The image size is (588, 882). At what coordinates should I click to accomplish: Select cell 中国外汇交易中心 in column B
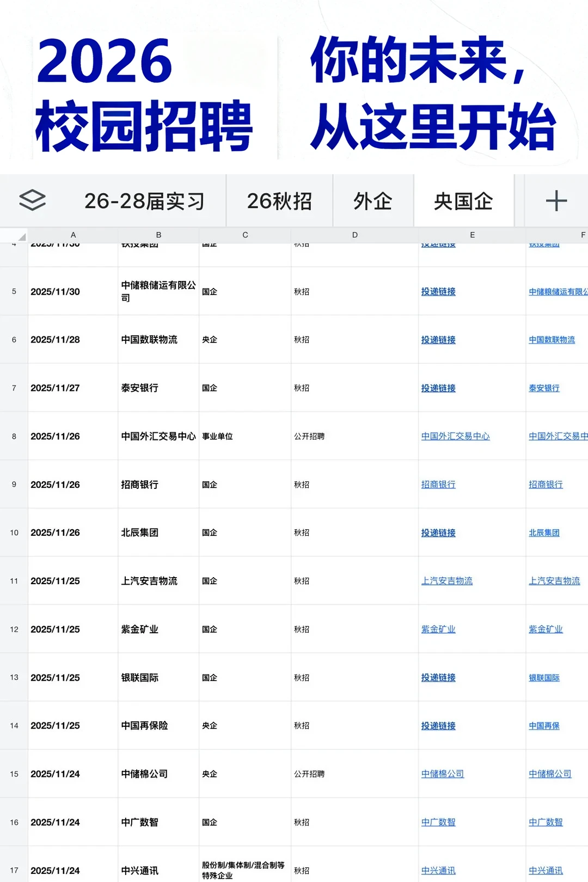click(x=158, y=436)
